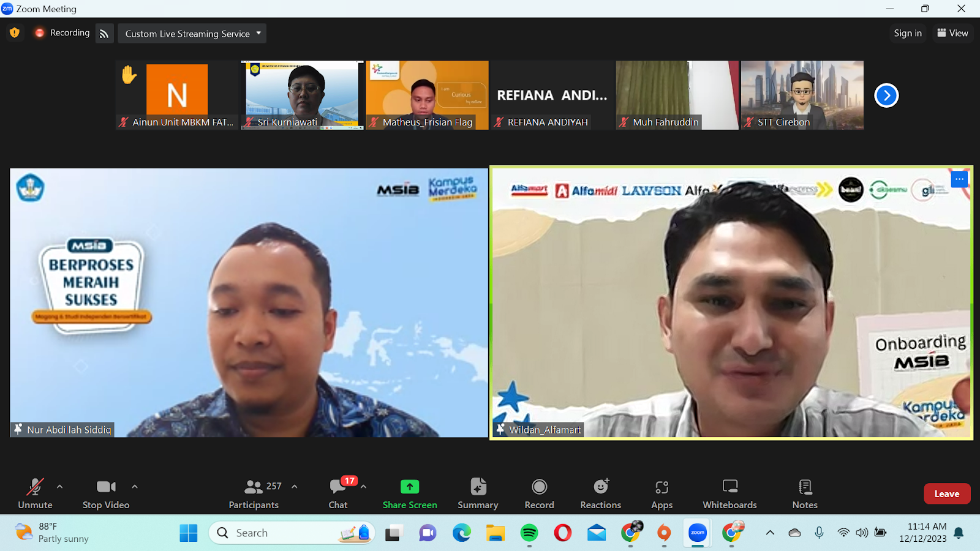The image size is (980, 551).
Task: Select Muh Fahruddin video thumbnail
Action: pyautogui.click(x=677, y=95)
